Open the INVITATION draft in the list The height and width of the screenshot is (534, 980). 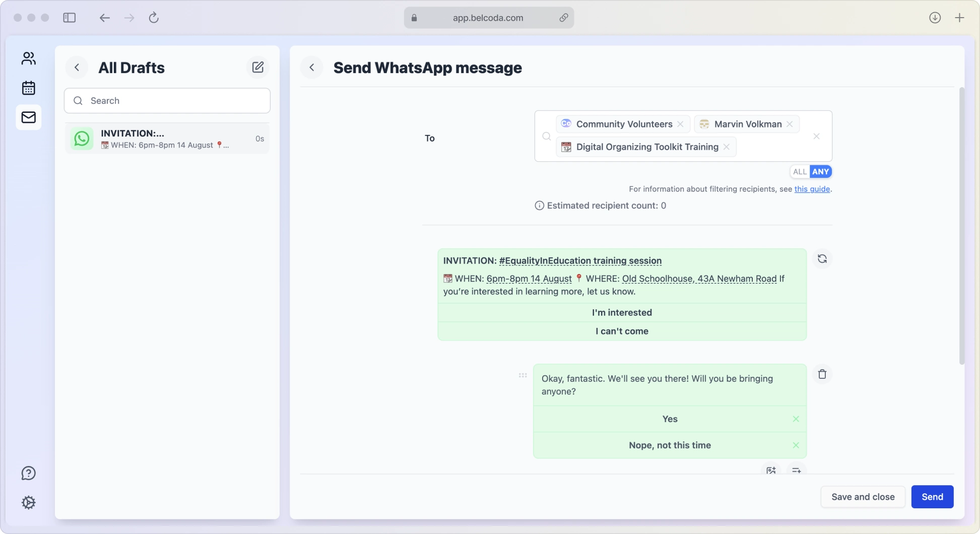point(167,139)
